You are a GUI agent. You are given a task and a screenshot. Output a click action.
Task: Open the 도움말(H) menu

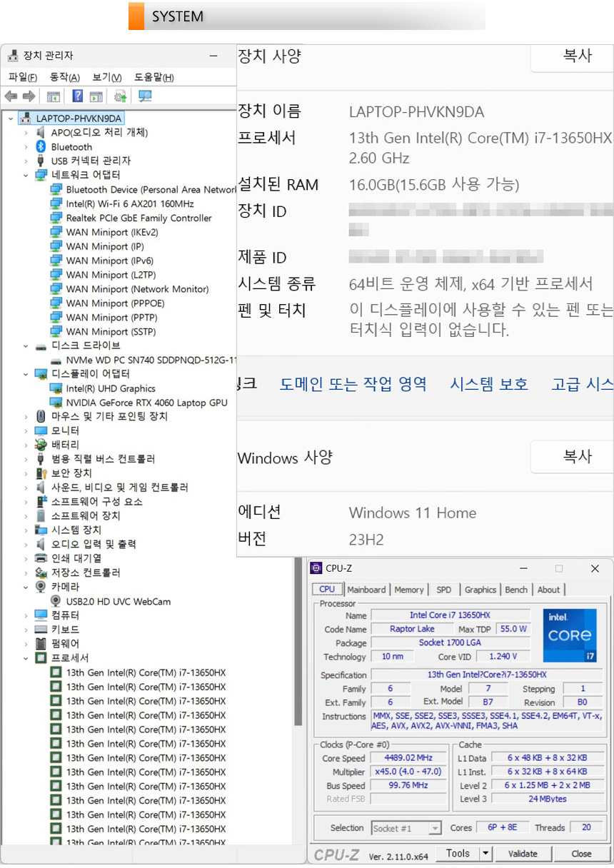154,77
